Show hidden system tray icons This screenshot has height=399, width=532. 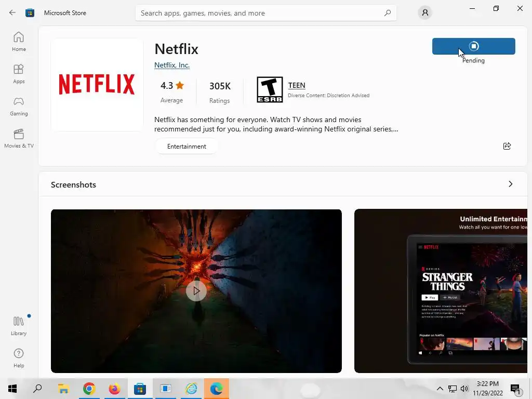pos(440,389)
